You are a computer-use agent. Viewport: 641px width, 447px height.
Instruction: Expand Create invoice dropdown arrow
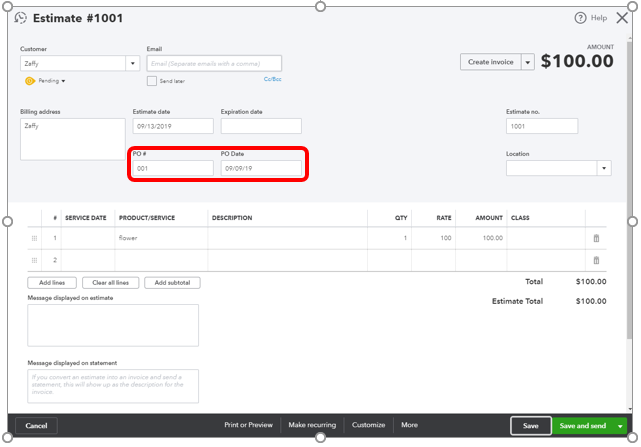pos(527,62)
